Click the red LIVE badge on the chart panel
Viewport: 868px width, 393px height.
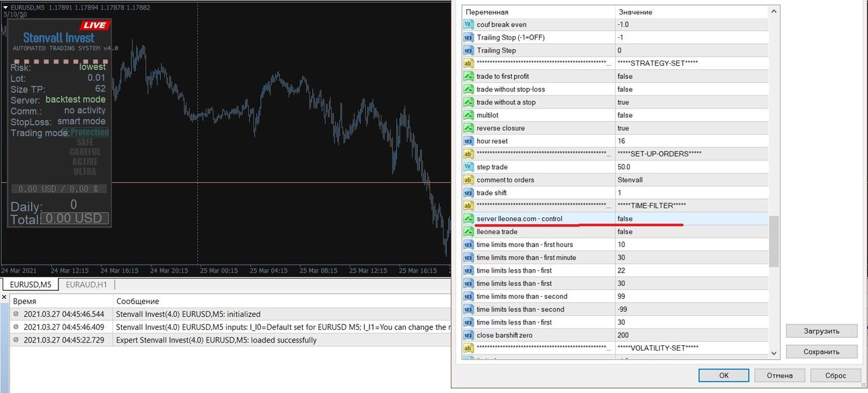pos(95,25)
